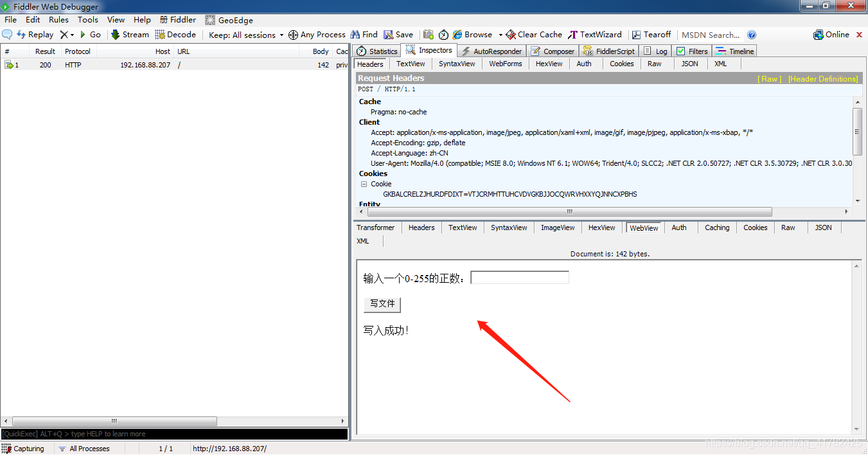Open the Fiddler book menu item
This screenshot has height=455, width=868.
click(x=178, y=20)
